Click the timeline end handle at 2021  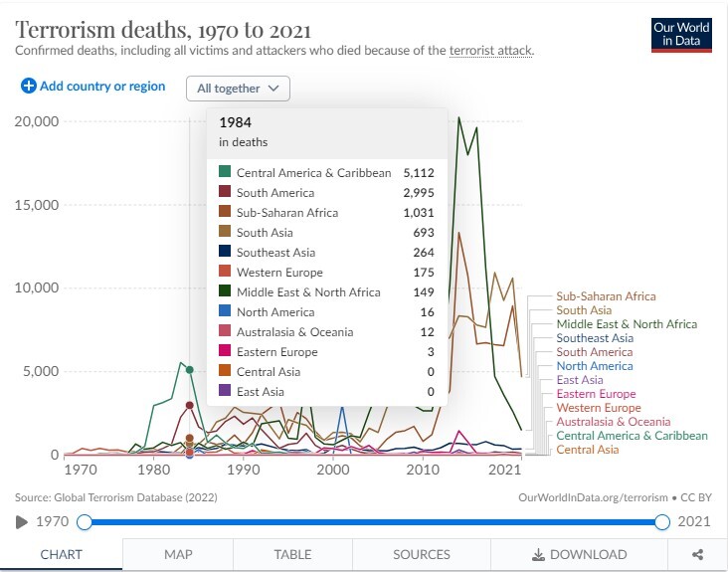tap(663, 522)
